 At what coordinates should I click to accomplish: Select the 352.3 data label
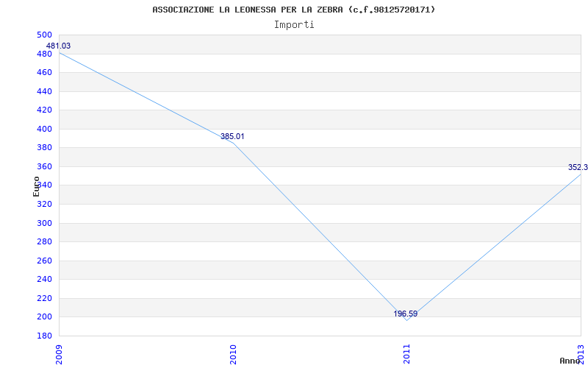[578, 167]
